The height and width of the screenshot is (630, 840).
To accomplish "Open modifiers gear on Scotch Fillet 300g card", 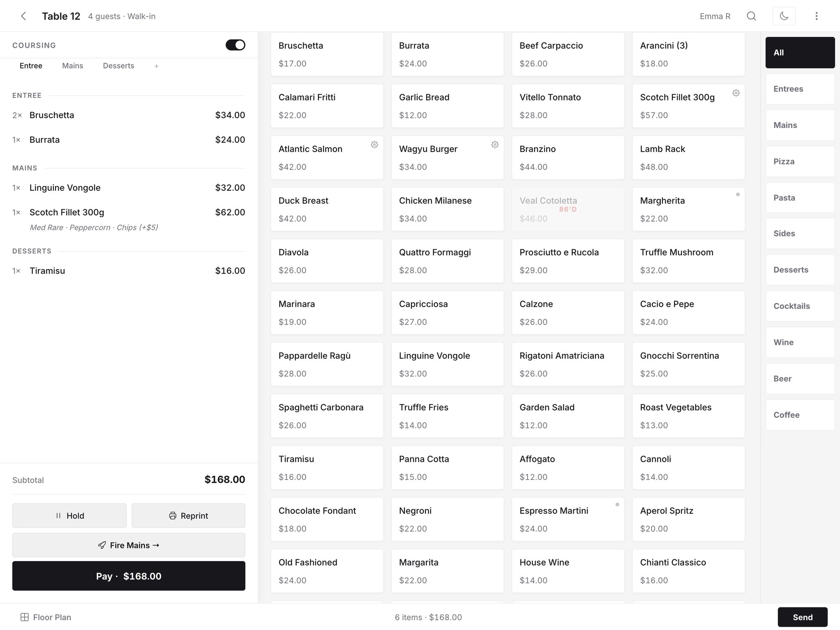I will [736, 93].
